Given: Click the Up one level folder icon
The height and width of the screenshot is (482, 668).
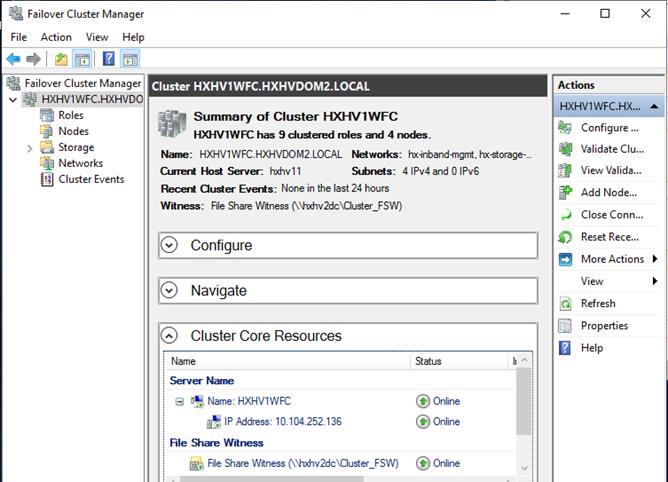Looking at the screenshot, I should tap(61, 59).
